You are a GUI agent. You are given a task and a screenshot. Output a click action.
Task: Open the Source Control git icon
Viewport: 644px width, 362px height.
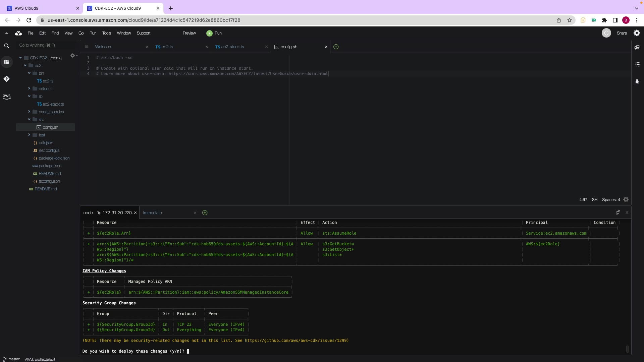(x=6, y=79)
